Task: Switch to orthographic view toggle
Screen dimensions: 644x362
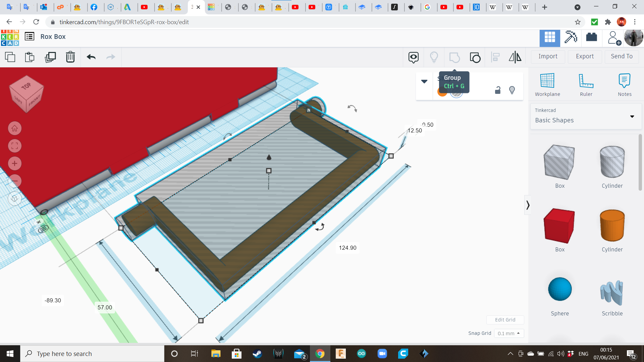Action: tap(14, 199)
